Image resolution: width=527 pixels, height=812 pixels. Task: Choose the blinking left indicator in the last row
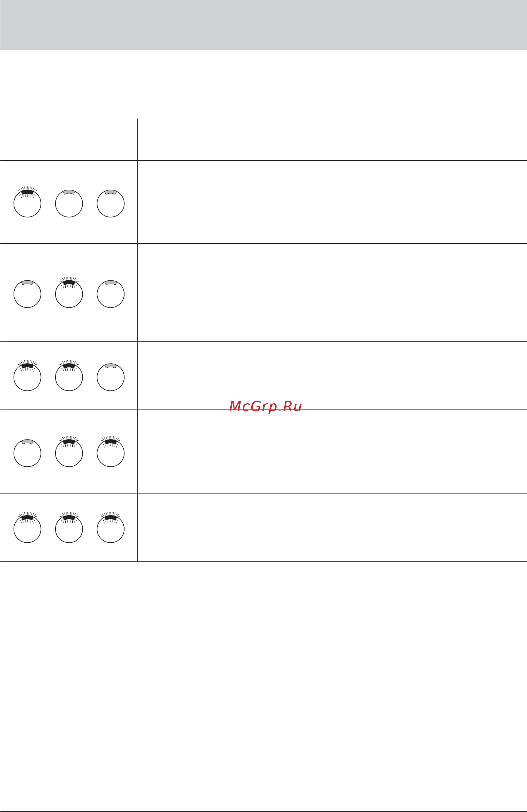tap(27, 527)
